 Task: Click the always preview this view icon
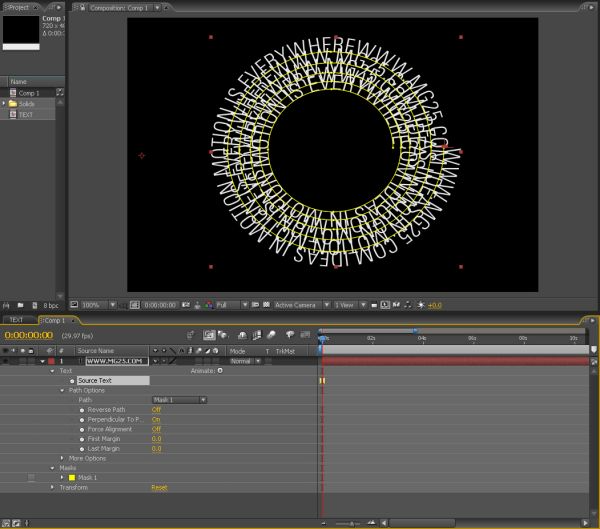point(74,305)
